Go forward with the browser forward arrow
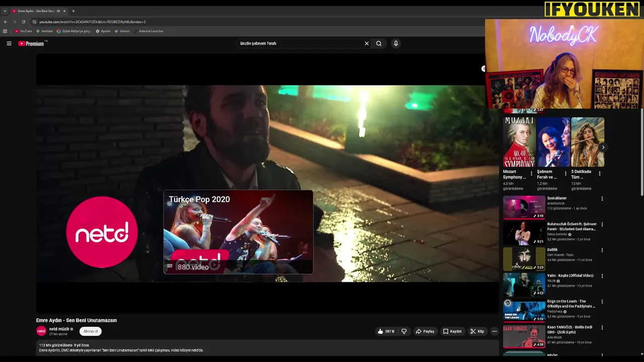 click(x=14, y=22)
